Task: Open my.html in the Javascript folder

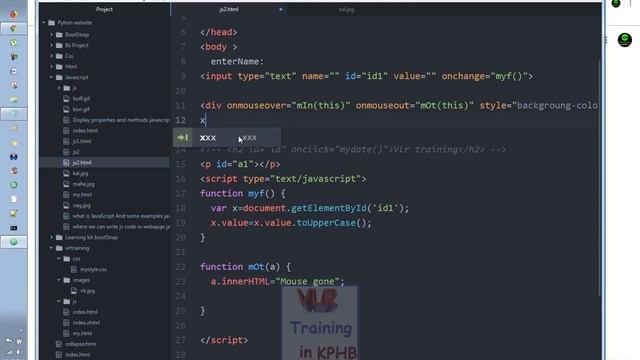Action: click(82, 195)
